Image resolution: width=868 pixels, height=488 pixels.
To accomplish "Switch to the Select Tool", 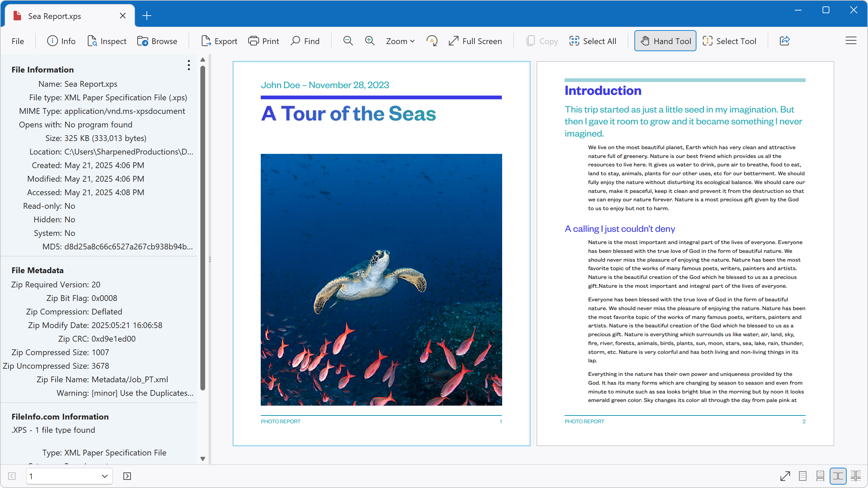I will point(730,41).
